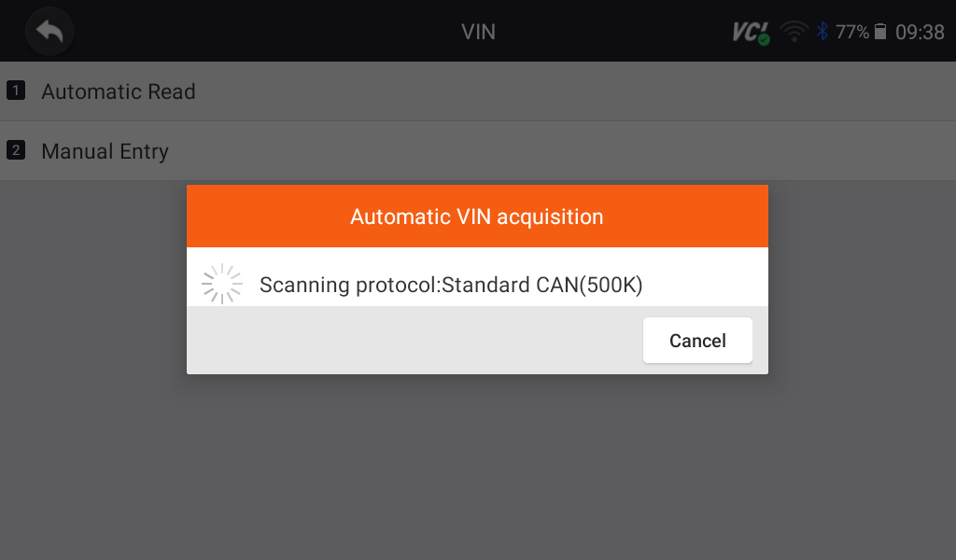Click the gray dialog footer left of Cancel

coord(411,340)
